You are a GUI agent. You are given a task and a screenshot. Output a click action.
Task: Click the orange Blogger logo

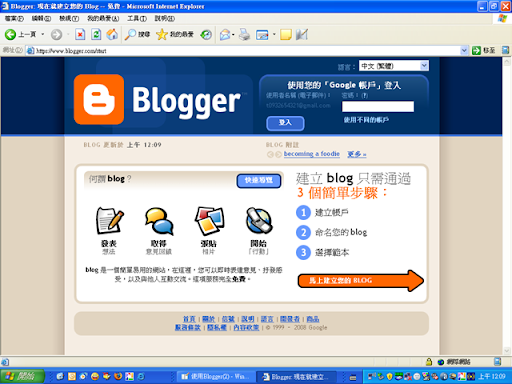point(99,99)
